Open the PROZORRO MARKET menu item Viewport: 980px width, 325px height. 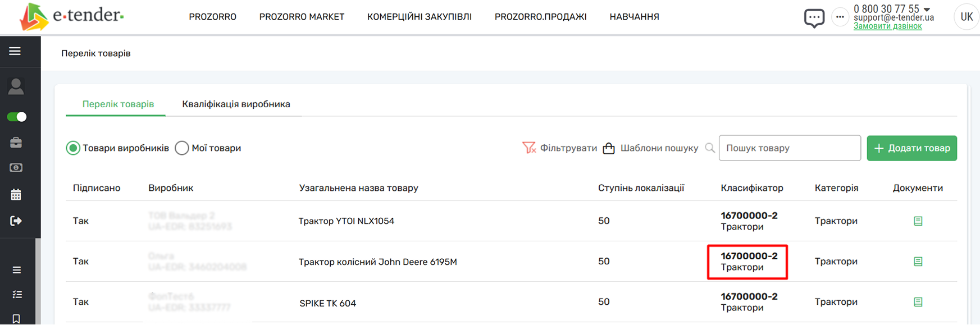[302, 17]
